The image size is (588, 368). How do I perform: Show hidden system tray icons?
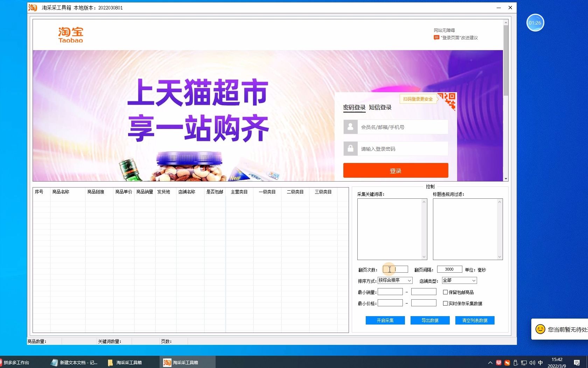coord(490,363)
